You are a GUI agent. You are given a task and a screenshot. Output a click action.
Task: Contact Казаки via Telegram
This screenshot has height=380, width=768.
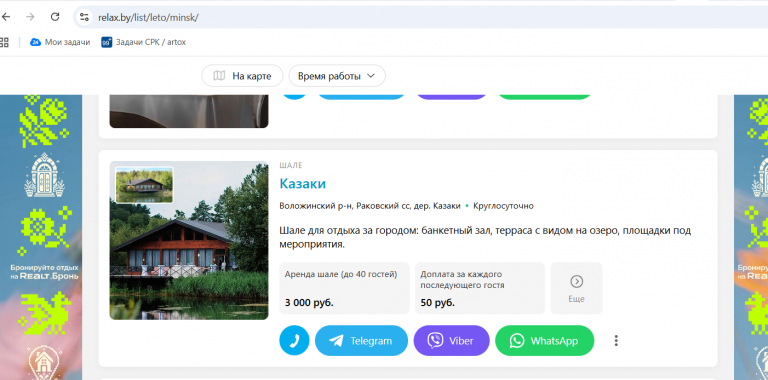361,340
